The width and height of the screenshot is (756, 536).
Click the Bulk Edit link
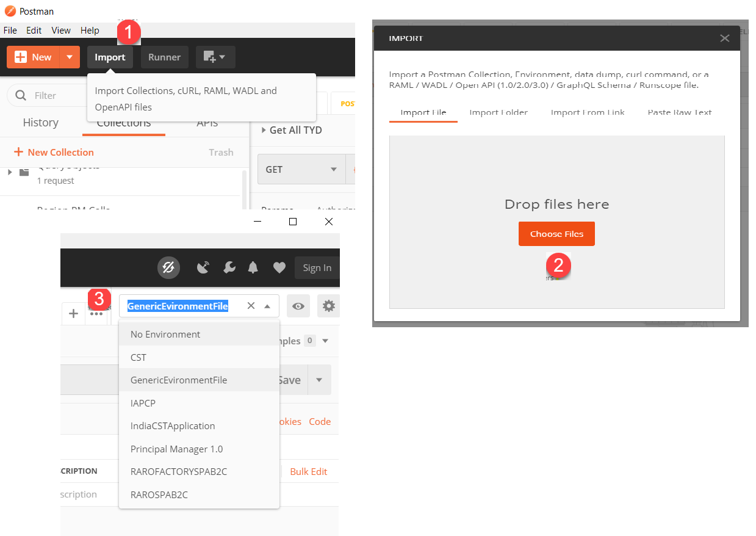309,471
